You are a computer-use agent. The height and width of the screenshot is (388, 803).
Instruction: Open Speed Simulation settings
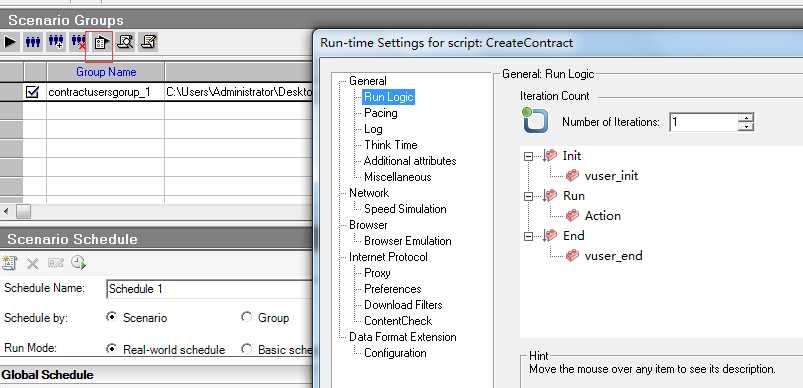[405, 209]
